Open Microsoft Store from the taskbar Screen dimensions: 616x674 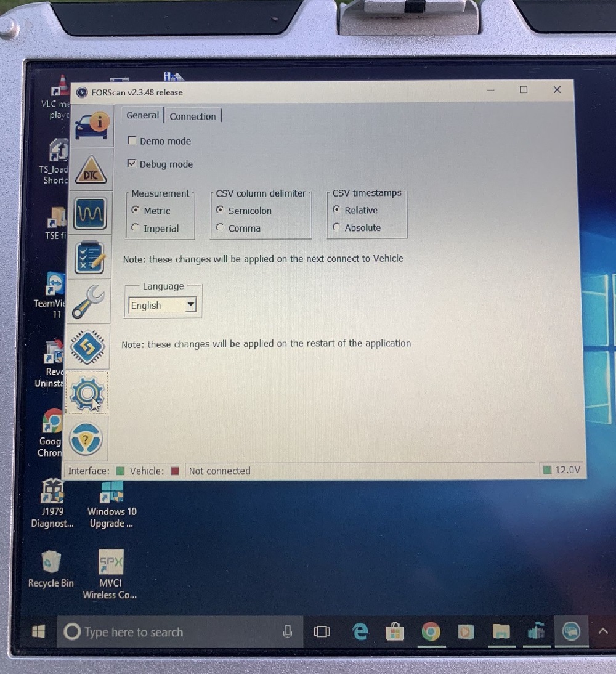pos(395,631)
